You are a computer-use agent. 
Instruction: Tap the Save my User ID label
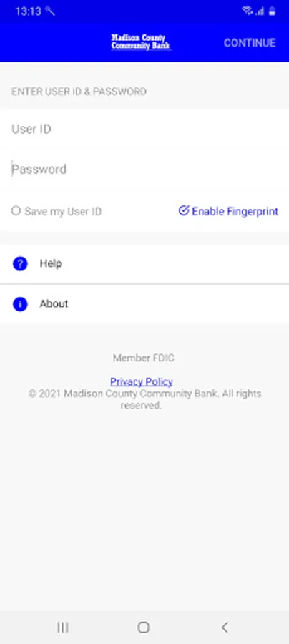(63, 212)
